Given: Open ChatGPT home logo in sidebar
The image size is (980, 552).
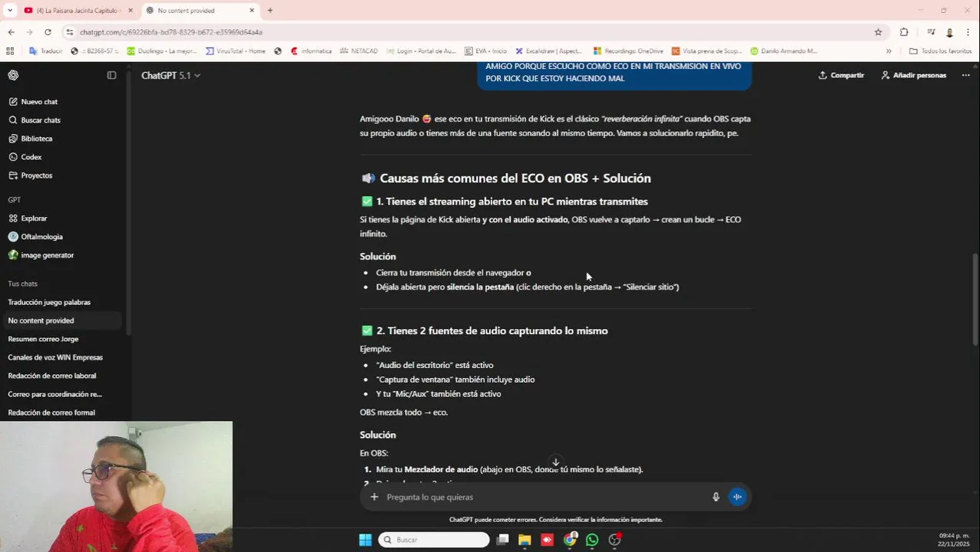Looking at the screenshot, I should 13,75.
